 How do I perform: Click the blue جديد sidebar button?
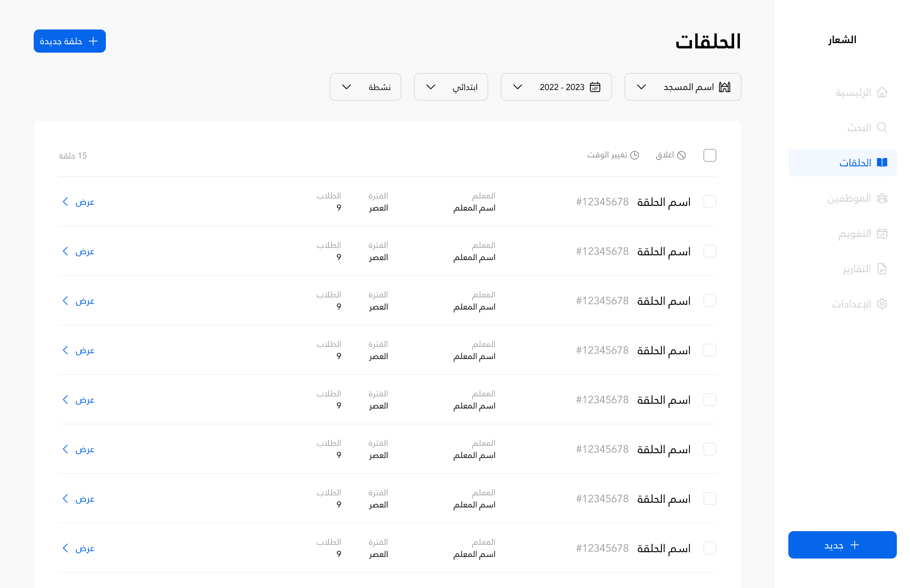click(842, 545)
